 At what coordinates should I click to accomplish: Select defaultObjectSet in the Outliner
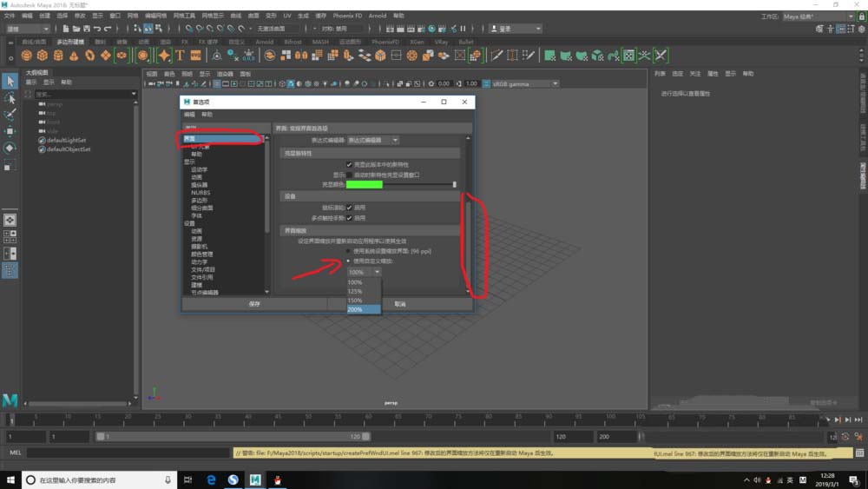click(x=68, y=149)
